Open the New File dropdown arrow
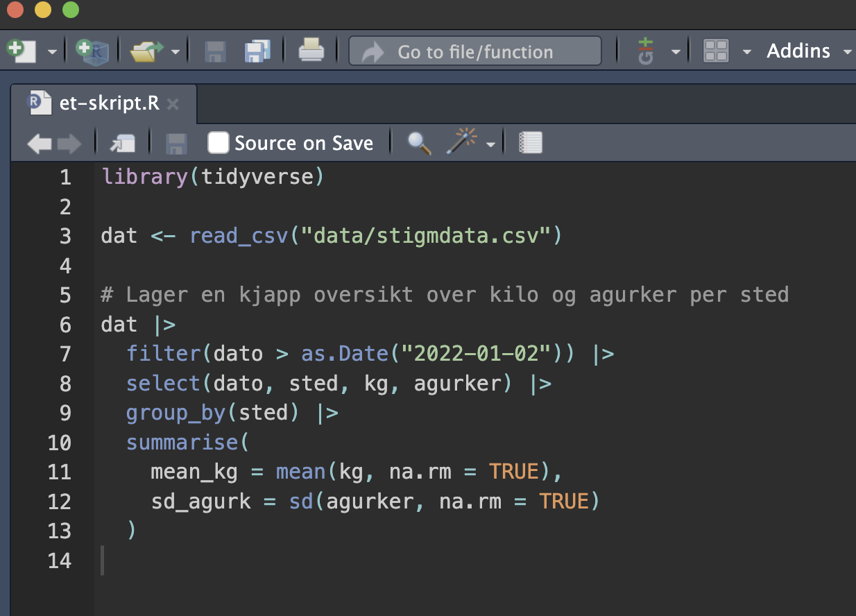Screen dimensions: 856x616 [x=52, y=52]
